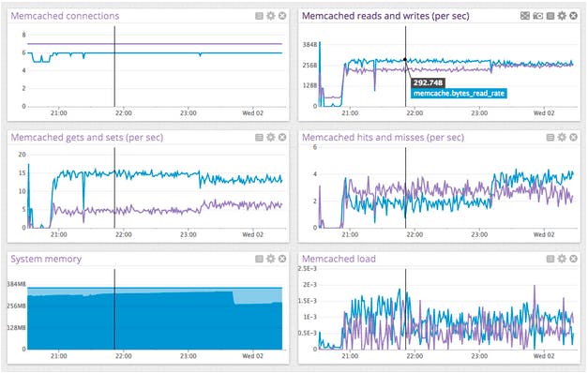The height and width of the screenshot is (373, 588).
Task: Click the System memory widget title
Action: [46, 259]
